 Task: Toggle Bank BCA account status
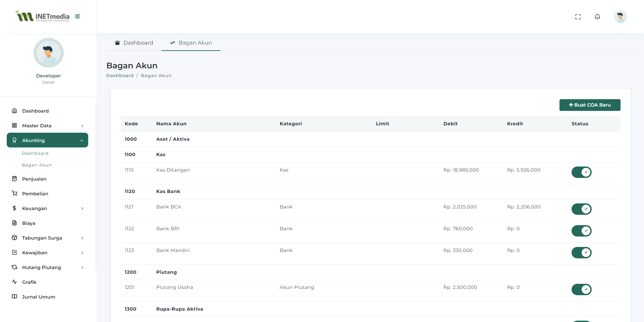pos(581,209)
